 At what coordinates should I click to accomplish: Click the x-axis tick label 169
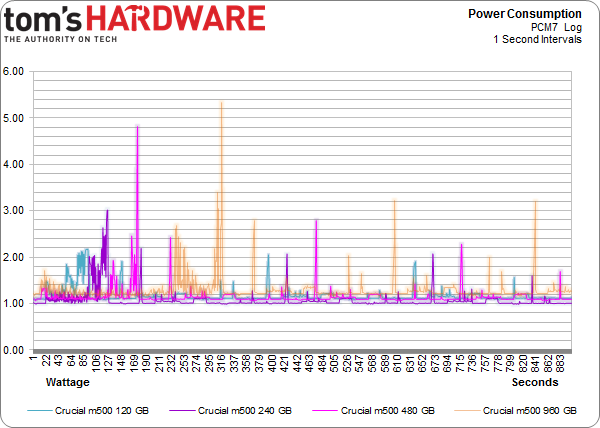click(134, 363)
